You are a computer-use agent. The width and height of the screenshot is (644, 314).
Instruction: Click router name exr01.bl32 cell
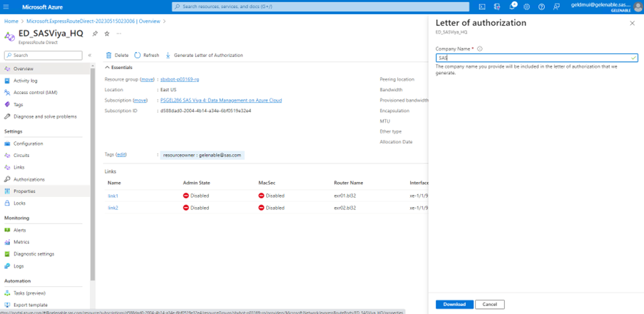click(x=345, y=196)
